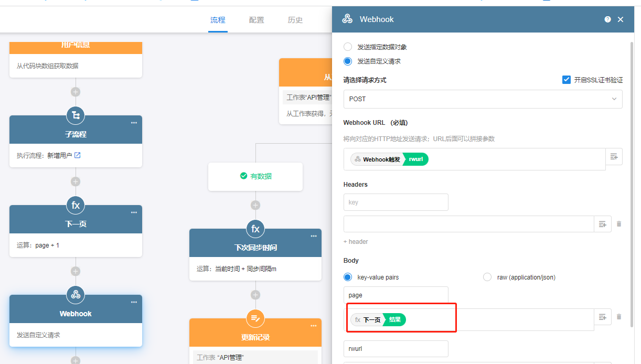Select raw (application/json) body option
The image size is (641, 364).
coord(487,277)
